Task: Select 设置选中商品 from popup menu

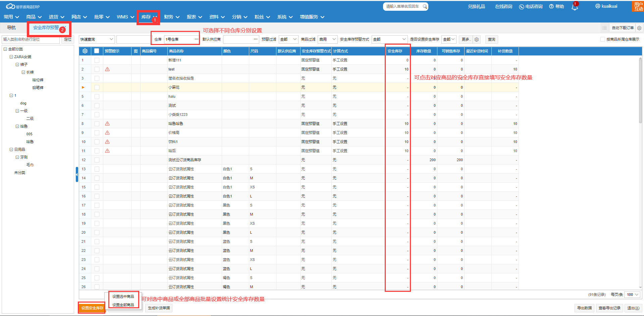Action: (x=123, y=297)
